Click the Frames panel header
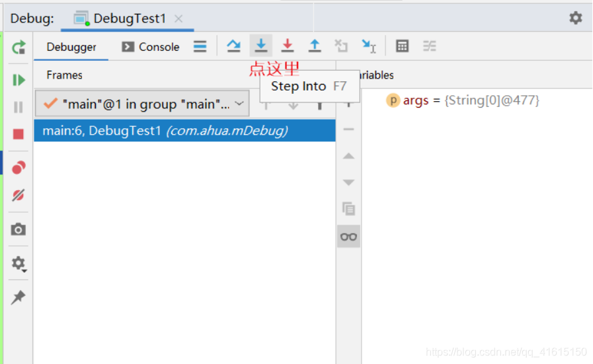The height and width of the screenshot is (364, 593). click(64, 75)
